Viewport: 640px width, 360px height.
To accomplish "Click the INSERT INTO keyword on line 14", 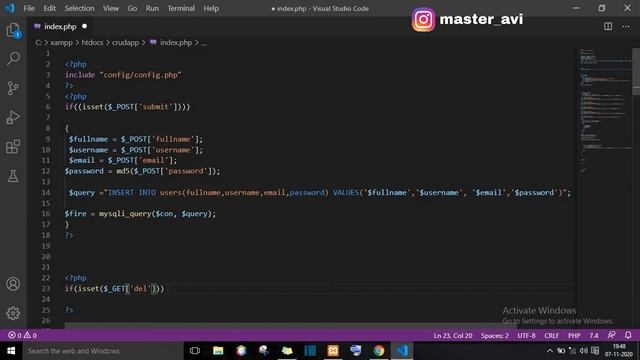I will coord(132,192).
